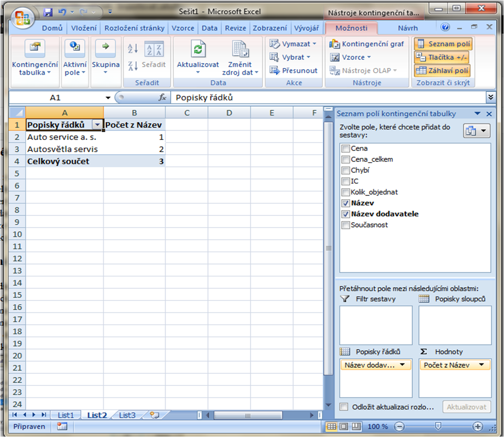Enable Odložit aktualizaci rozložení checkbox
This screenshot has width=504, height=437.
tap(344, 407)
